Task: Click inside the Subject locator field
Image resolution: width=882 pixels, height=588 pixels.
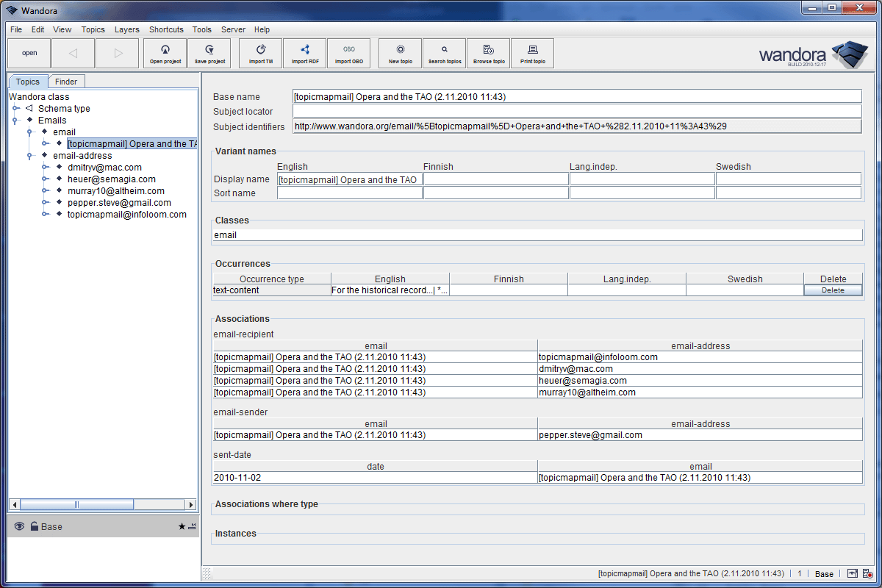Action: click(x=514, y=110)
